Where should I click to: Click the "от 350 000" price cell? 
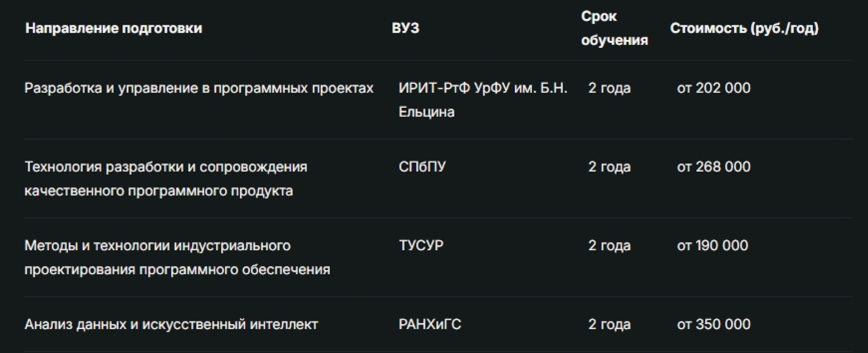pos(713,324)
